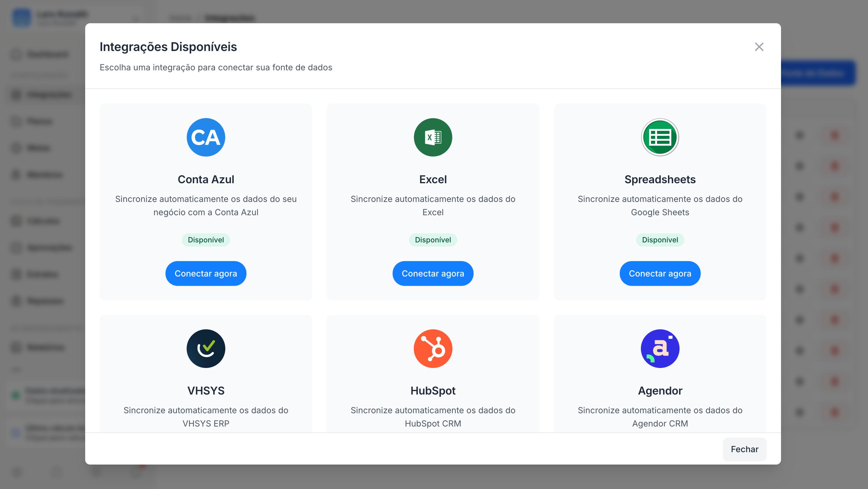This screenshot has width=868, height=489.
Task: Click the Disponível badge on the Excel card
Action: pos(433,240)
